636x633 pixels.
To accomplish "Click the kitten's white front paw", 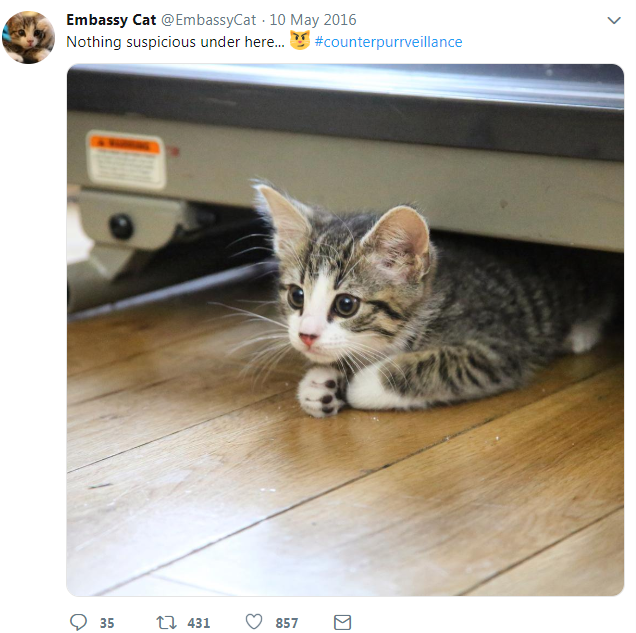I will pyautogui.click(x=321, y=392).
